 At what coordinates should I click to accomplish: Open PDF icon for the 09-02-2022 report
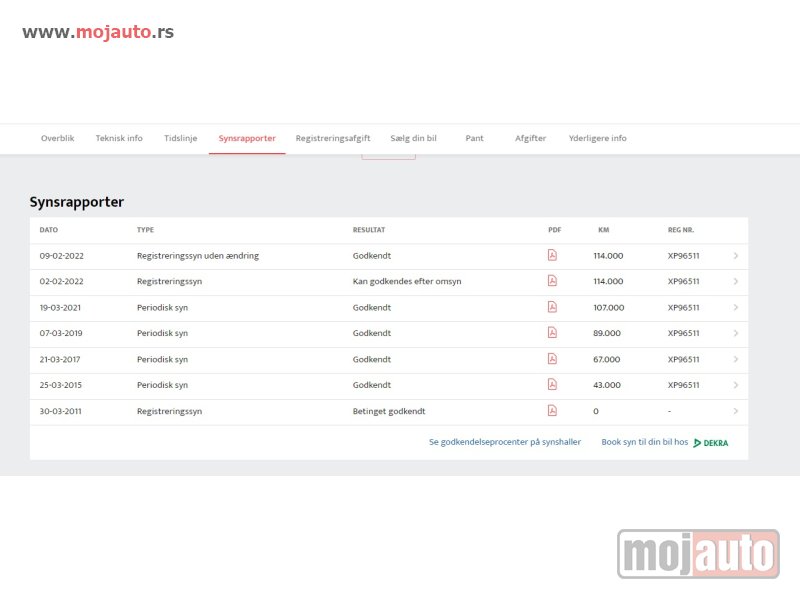click(x=552, y=255)
